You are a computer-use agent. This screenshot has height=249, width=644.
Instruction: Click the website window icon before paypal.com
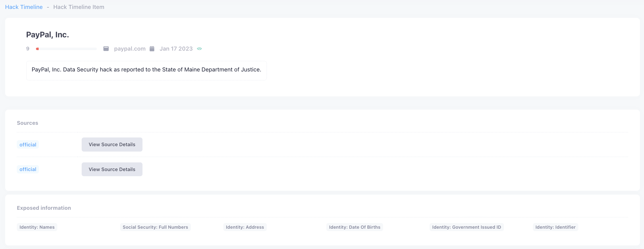tap(106, 49)
